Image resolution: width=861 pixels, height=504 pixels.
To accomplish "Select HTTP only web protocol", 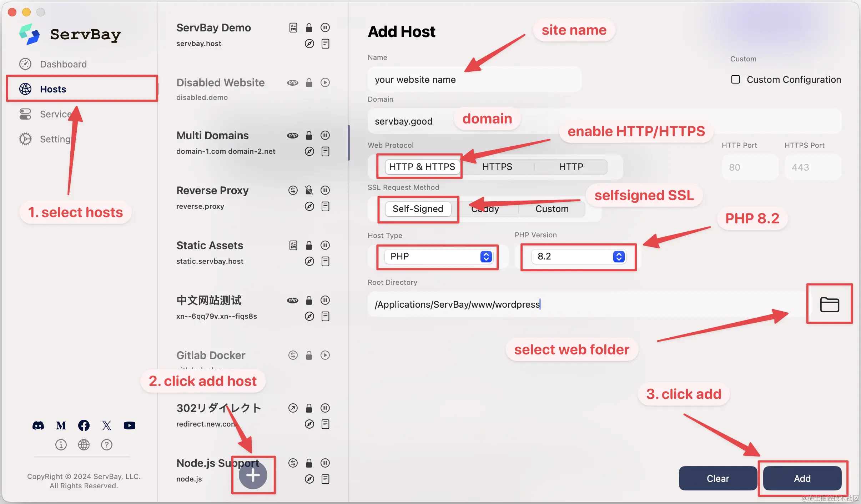I will tap(571, 167).
